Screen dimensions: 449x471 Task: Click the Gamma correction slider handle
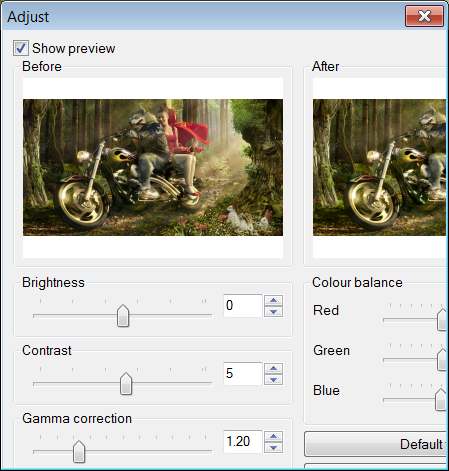(79, 451)
